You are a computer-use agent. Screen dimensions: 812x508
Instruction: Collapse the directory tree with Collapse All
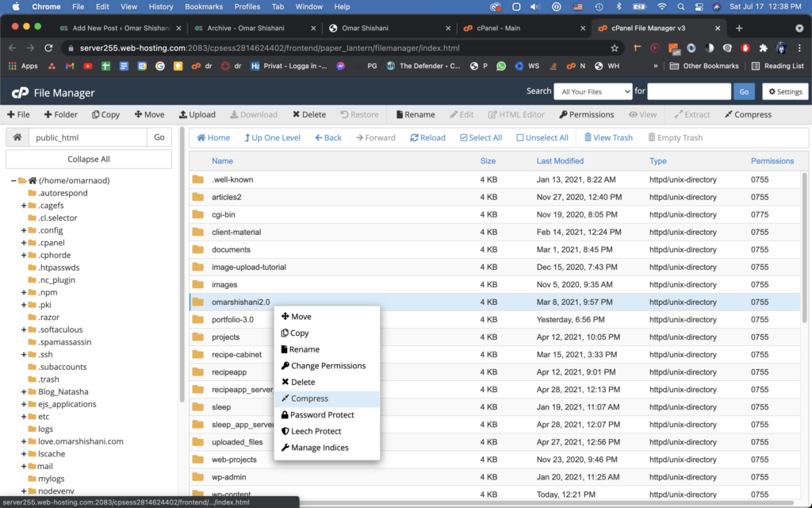88,159
